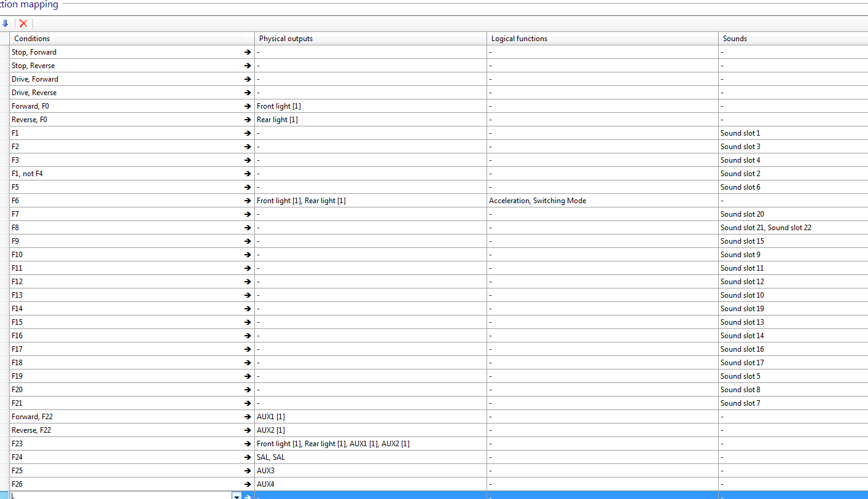Click the blue move-down arrow icon
The image size is (868, 499).
click(6, 23)
